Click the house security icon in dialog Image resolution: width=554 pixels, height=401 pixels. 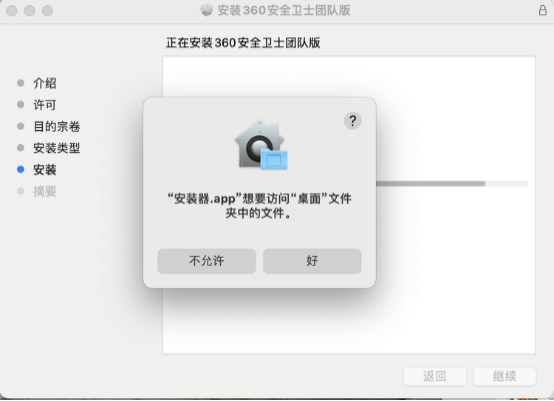coord(261,145)
